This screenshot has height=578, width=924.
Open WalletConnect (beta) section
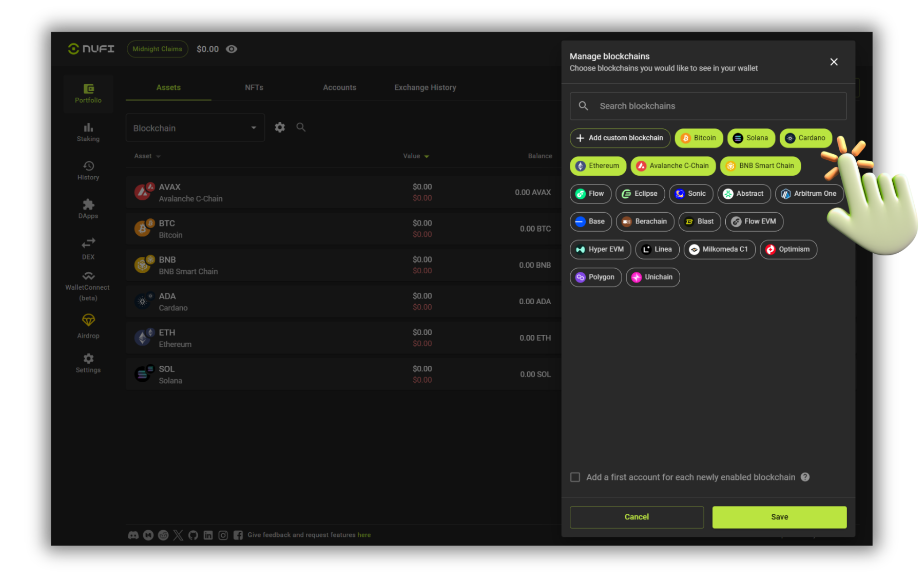[88, 287]
